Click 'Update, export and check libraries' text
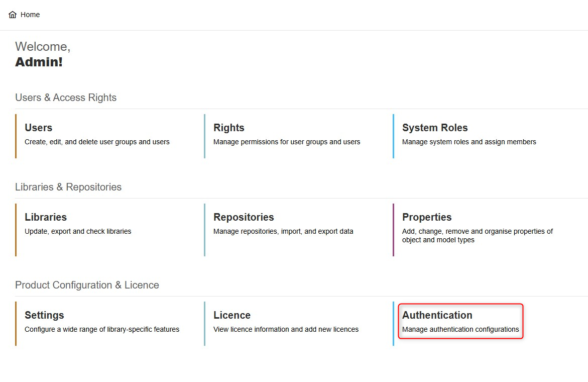The image size is (588, 382). pyautogui.click(x=78, y=232)
